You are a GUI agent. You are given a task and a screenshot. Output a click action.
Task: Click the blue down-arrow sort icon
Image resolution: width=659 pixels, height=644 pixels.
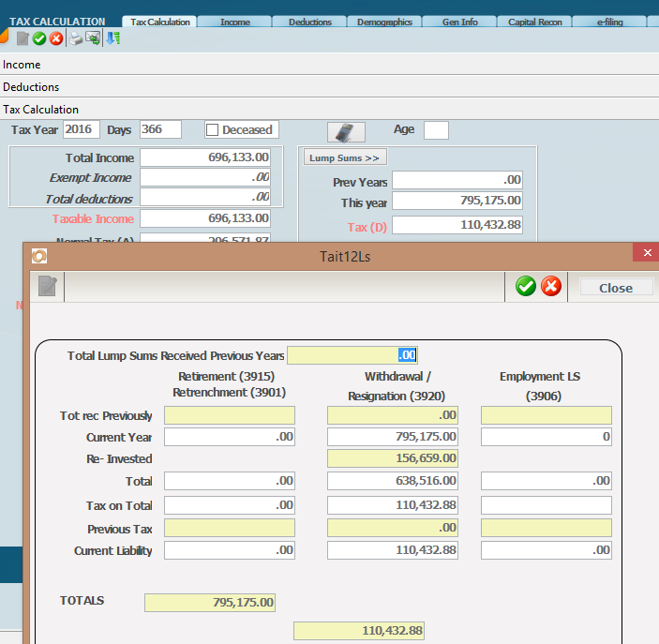(x=112, y=38)
